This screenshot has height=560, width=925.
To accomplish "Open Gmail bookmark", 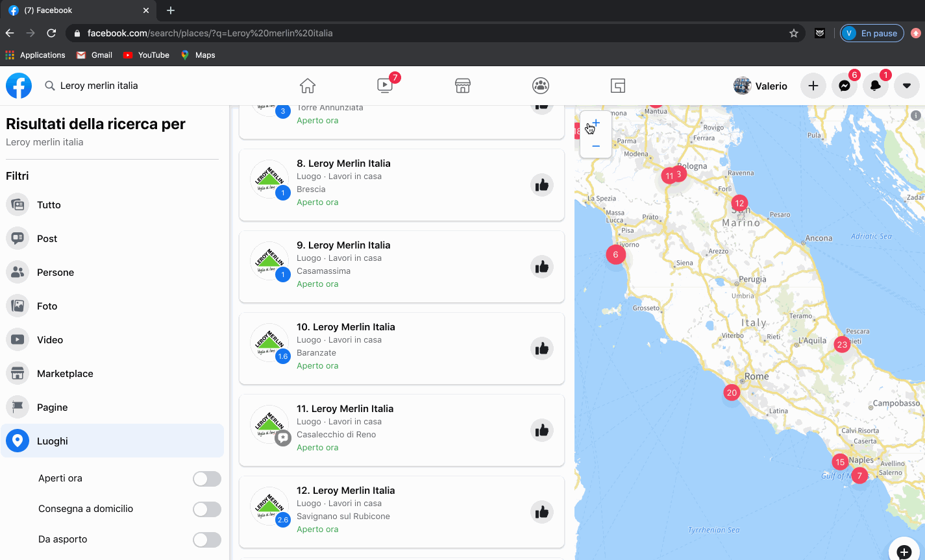I will point(95,55).
